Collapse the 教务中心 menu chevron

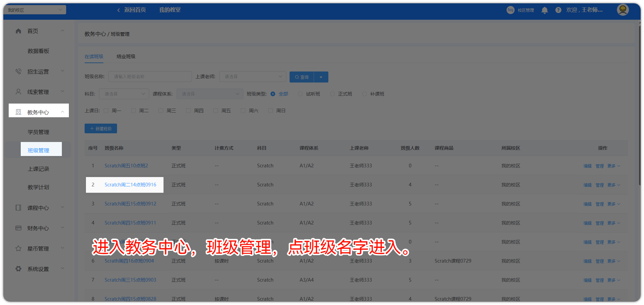[63, 112]
